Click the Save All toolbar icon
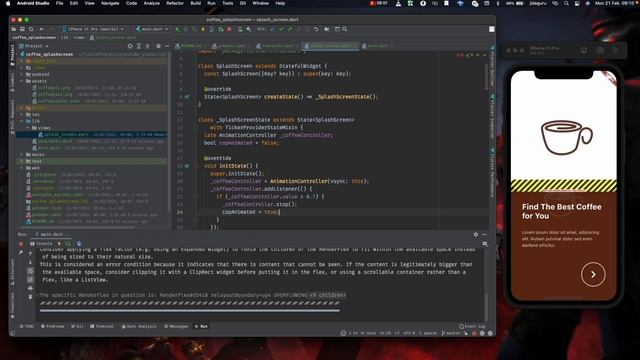640x360 pixels. [22, 29]
